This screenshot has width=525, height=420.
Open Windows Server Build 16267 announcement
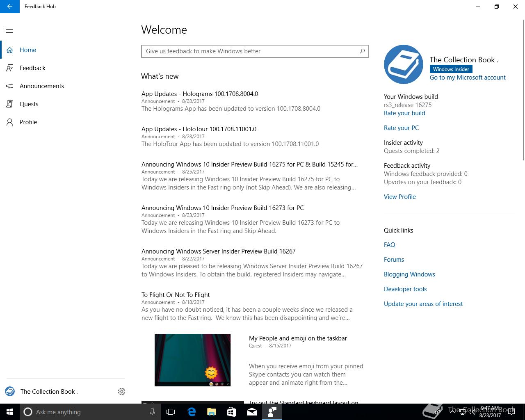(x=219, y=251)
